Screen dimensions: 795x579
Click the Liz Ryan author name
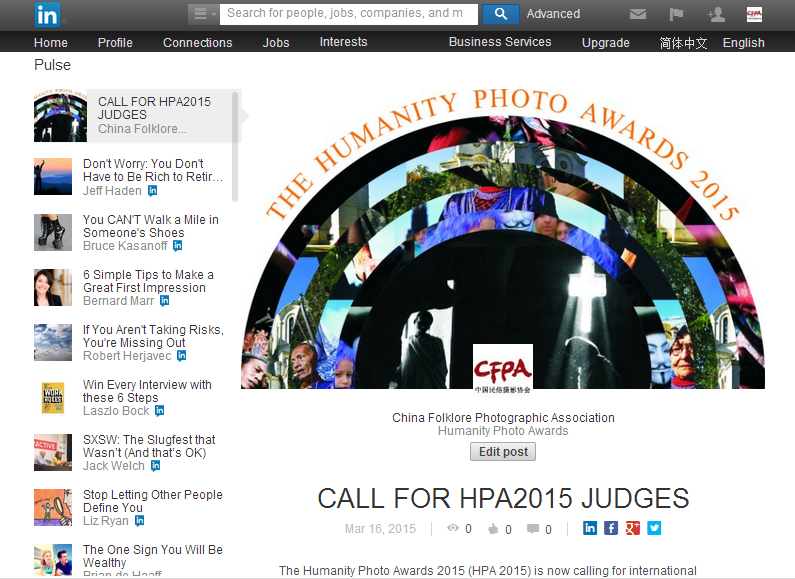tap(106, 521)
